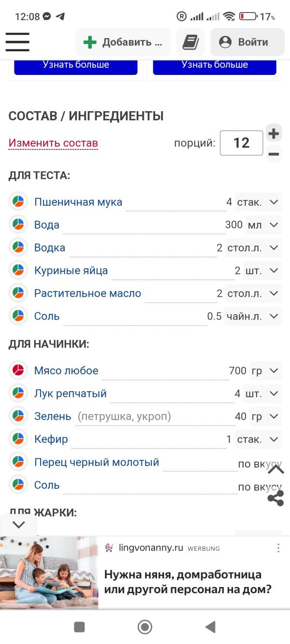Click the nutrition icon beside Пшеничная мука
Viewport: 290px width, 644px height.
18,202
